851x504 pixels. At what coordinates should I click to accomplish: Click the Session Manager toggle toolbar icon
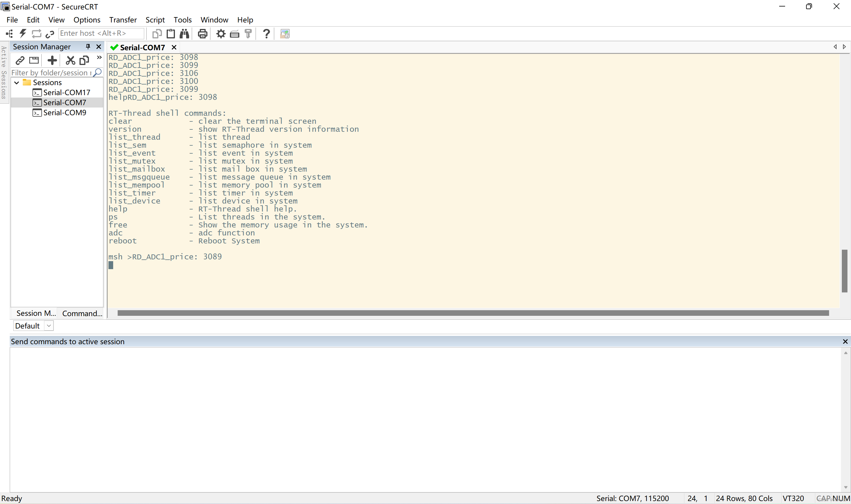[x=9, y=33]
